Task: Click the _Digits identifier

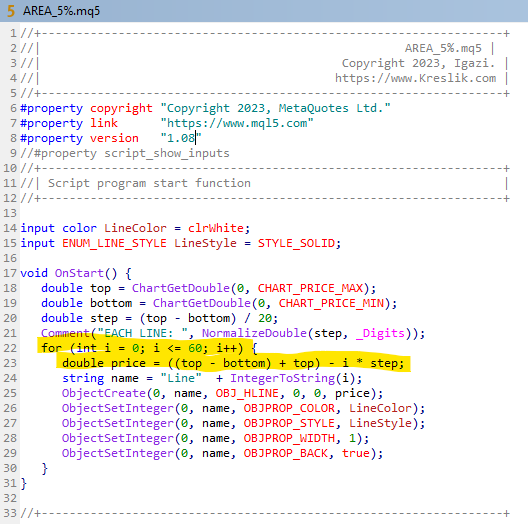Action: click(380, 333)
